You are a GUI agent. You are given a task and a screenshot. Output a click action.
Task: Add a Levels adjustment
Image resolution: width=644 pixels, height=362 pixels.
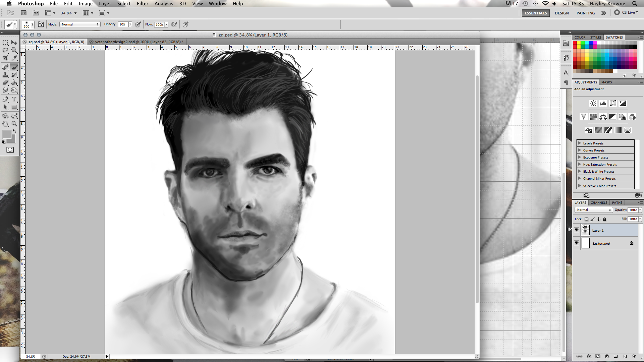pyautogui.click(x=603, y=103)
